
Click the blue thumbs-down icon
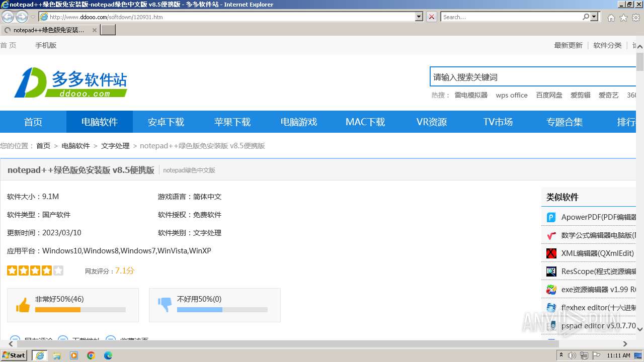(x=165, y=305)
